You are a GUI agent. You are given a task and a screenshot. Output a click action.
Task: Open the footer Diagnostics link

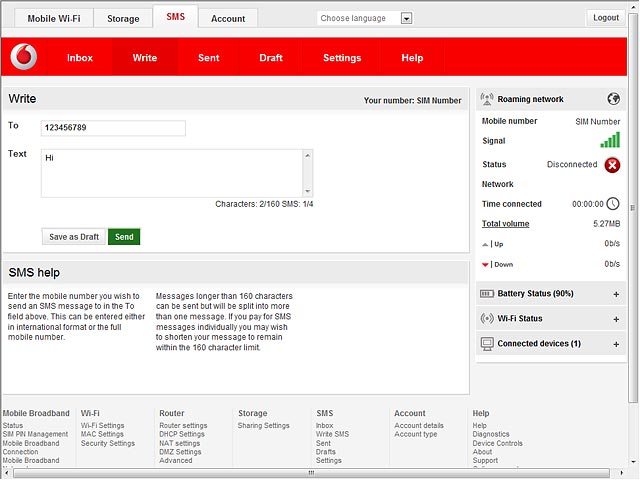pyautogui.click(x=491, y=434)
